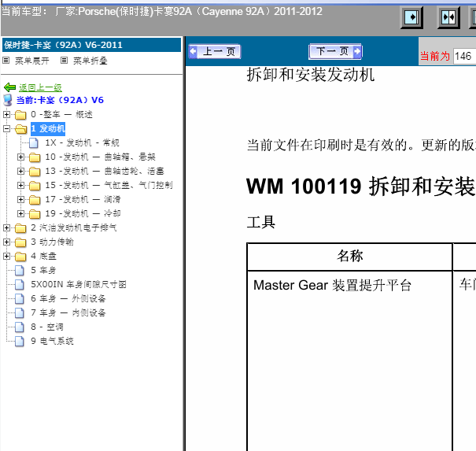This screenshot has height=451, width=476.
Task: Click the 名称 table column header
Action: click(x=349, y=257)
